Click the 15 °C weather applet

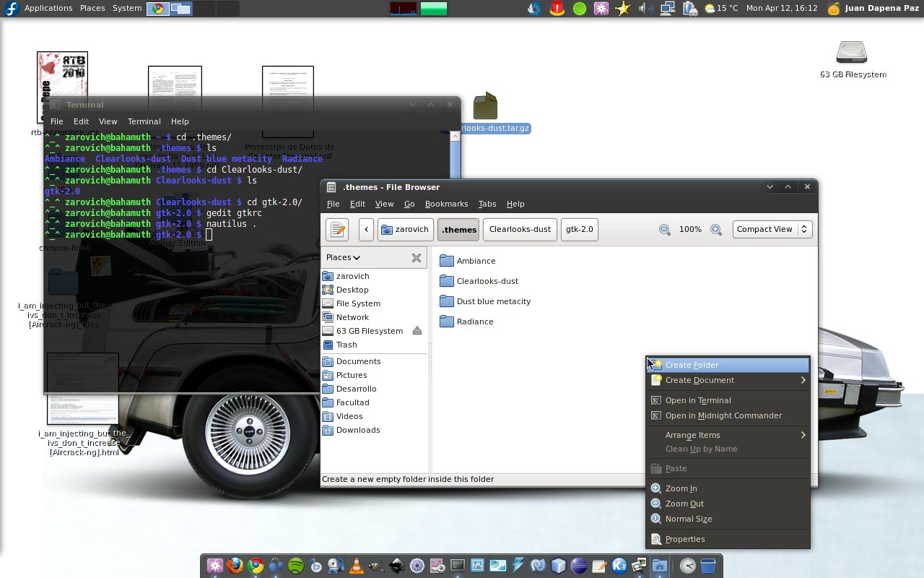[x=721, y=9]
